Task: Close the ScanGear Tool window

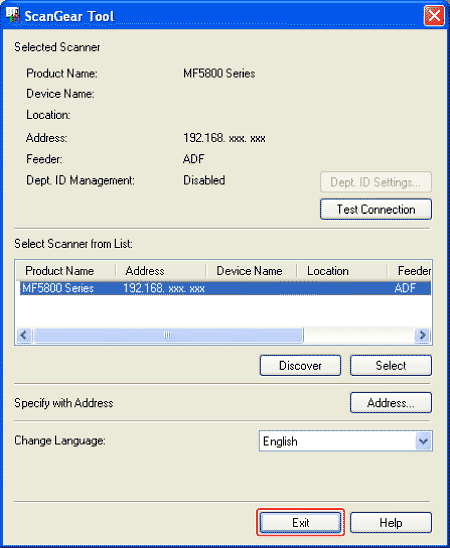Action: pos(434,16)
